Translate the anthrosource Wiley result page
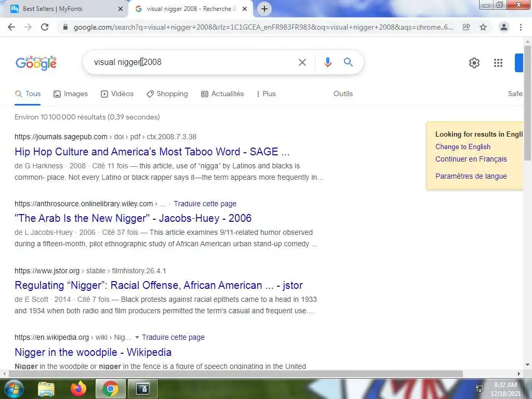The height and width of the screenshot is (399, 532). (x=205, y=204)
